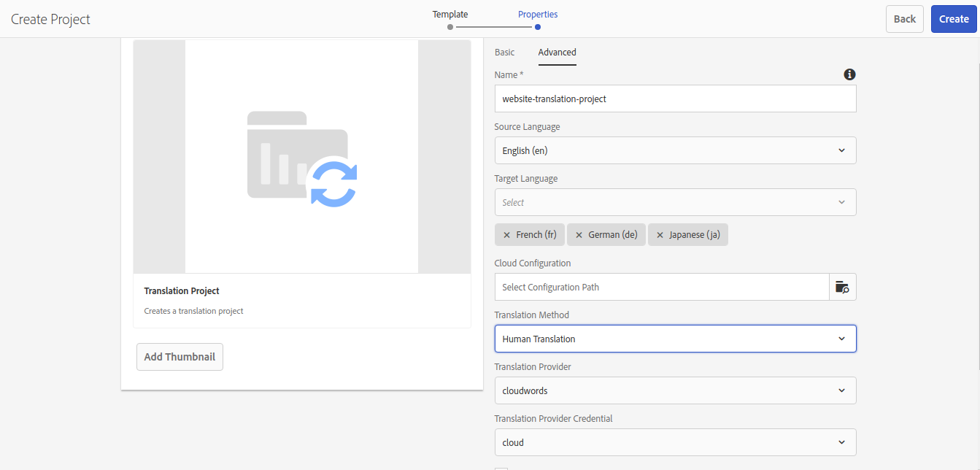This screenshot has height=470, width=980.
Task: Expand the Translation Provider dropdown
Action: (675, 390)
